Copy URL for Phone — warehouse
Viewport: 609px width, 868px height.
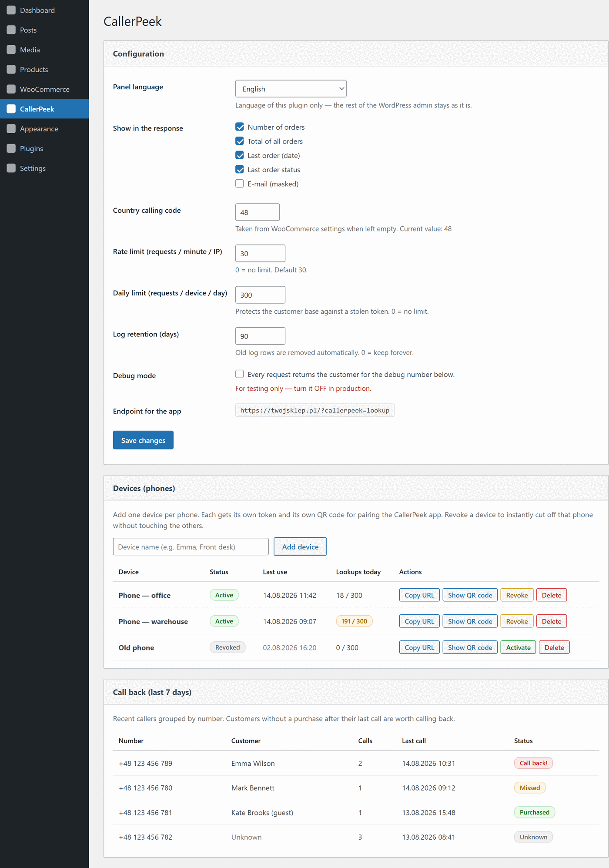click(419, 621)
